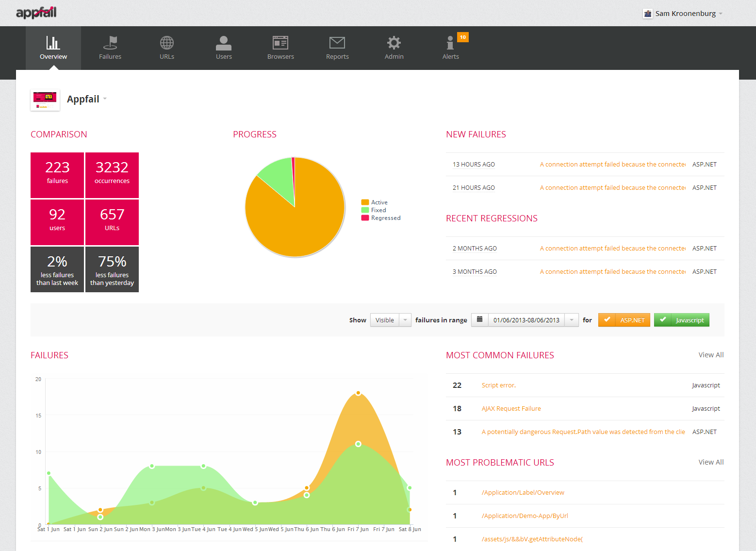Open the Reports envelope icon
756x551 pixels.
337,43
